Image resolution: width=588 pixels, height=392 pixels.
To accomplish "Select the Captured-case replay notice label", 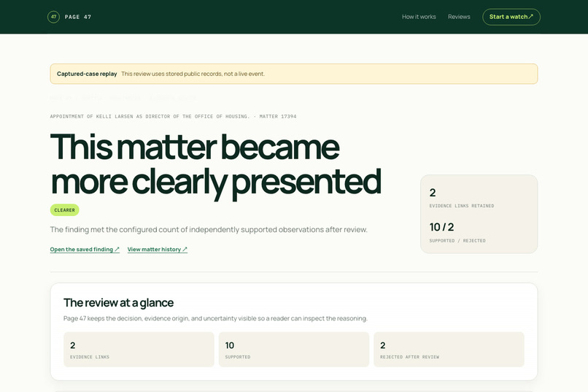I will pos(87,74).
